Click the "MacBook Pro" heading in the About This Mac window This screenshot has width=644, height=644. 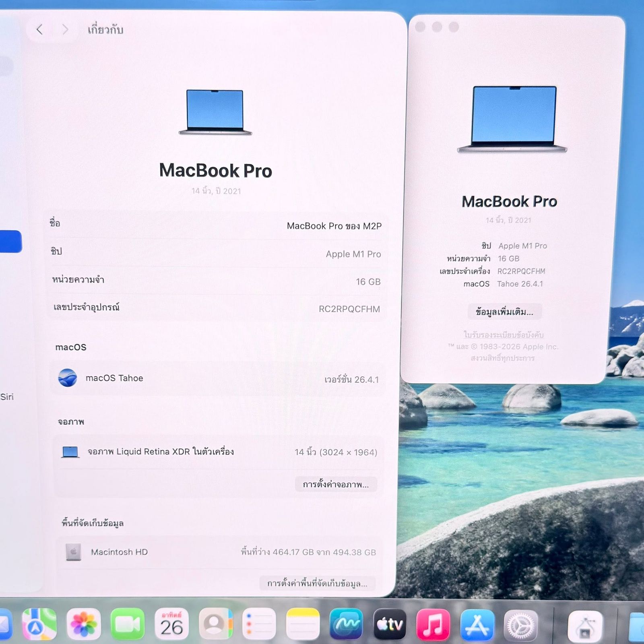click(509, 201)
